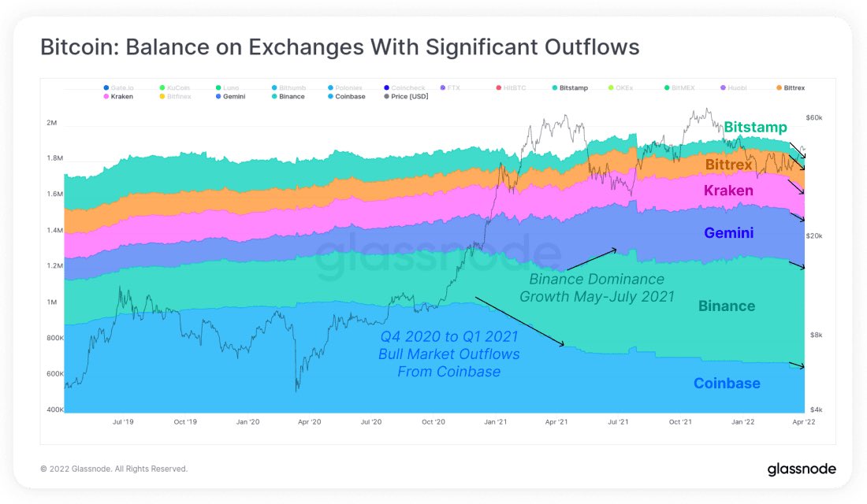Click the Binance Dominance Growth annotation
This screenshot has width=867, height=504.
coord(597,287)
